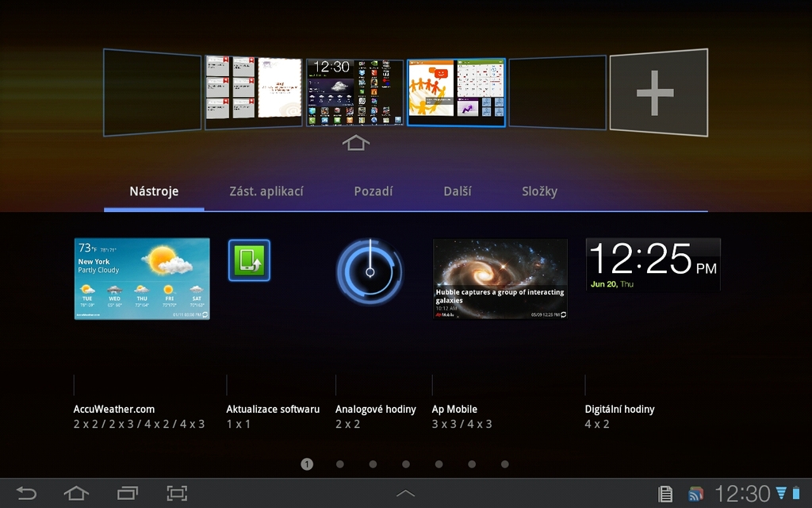Tap the Home navigation icon
812x508 pixels.
pyautogui.click(x=76, y=493)
